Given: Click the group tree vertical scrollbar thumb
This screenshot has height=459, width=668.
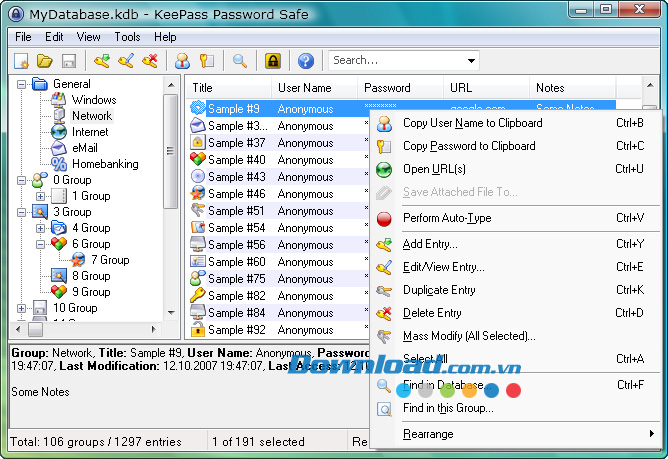Looking at the screenshot, I should (x=171, y=151).
